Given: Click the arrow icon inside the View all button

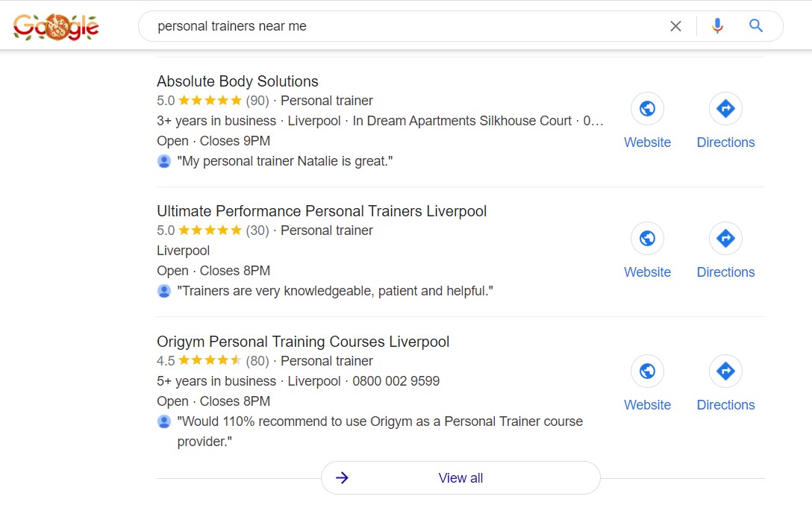Looking at the screenshot, I should [341, 477].
